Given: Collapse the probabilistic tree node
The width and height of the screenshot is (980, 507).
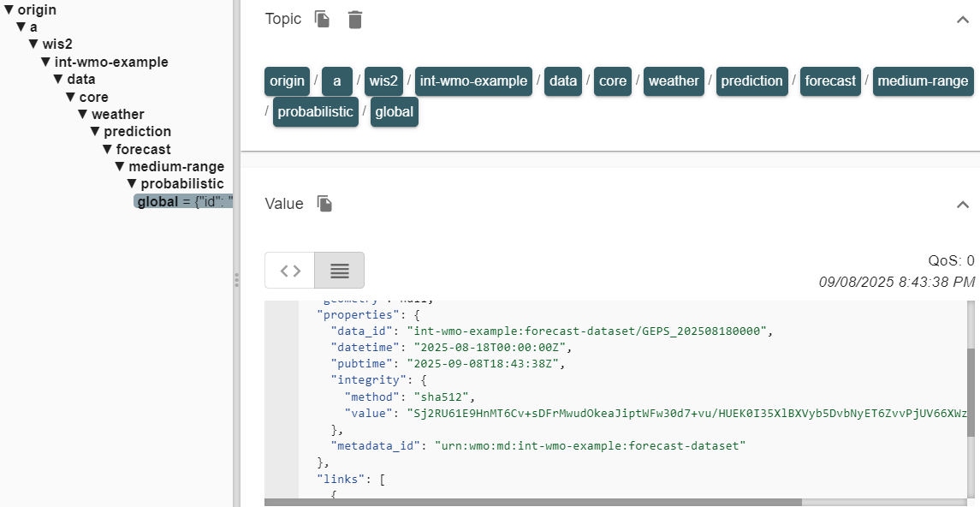Looking at the screenshot, I should [x=133, y=184].
